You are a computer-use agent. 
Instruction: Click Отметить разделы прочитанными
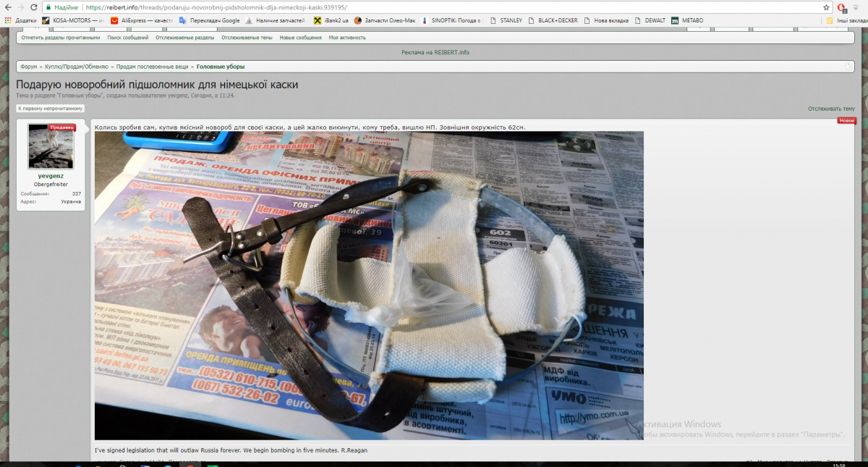[x=61, y=37]
